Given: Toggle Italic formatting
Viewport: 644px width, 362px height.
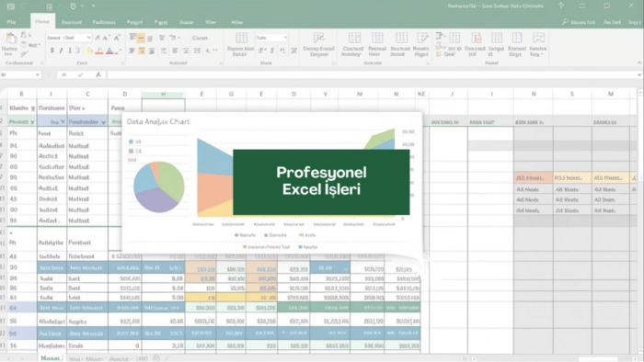Looking at the screenshot, I should [x=61, y=51].
